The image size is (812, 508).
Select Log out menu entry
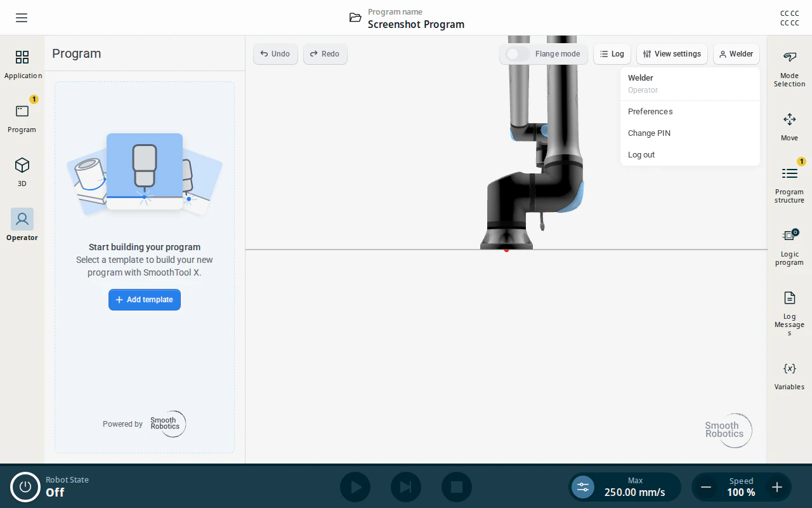tap(690, 155)
